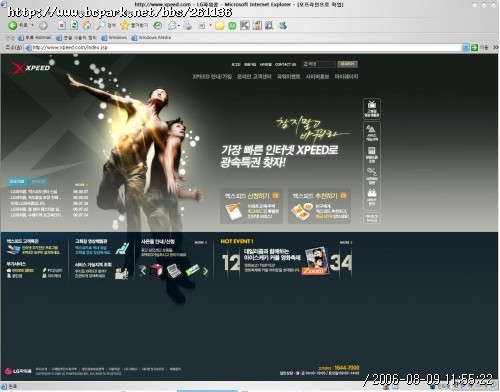500x392 pixels.
Task: Click the site search input field
Action: coord(319,64)
